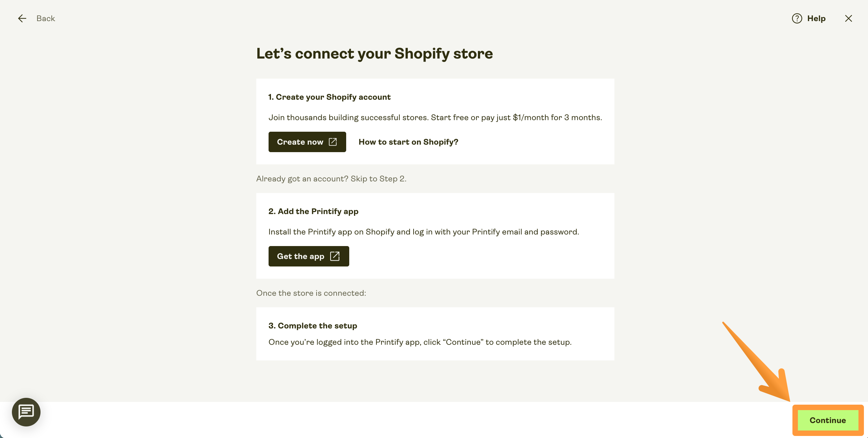Screen dimensions: 868x438
Task: Click the Back label at top left
Action: (x=46, y=18)
